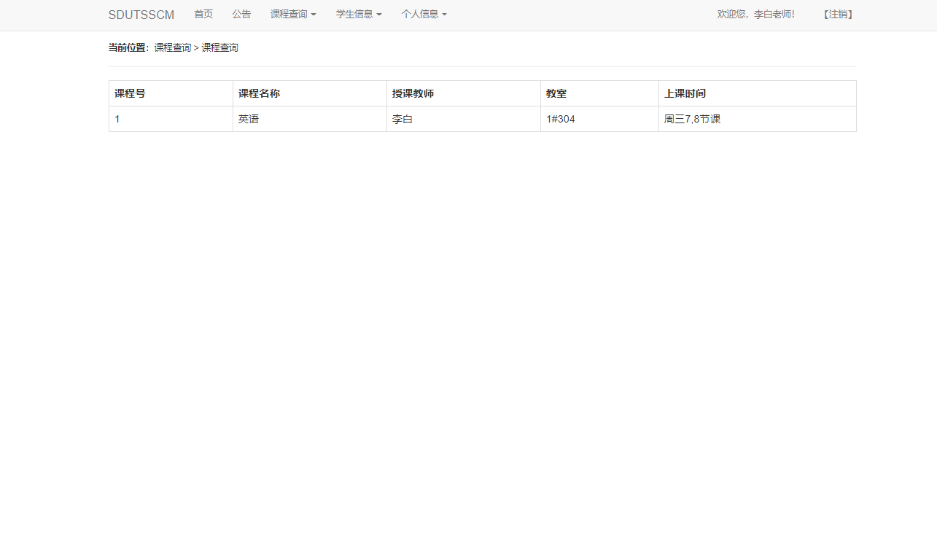The width and height of the screenshot is (937, 560).
Task: Click the 周三7,8节课 schedule cell
Action: coord(693,118)
